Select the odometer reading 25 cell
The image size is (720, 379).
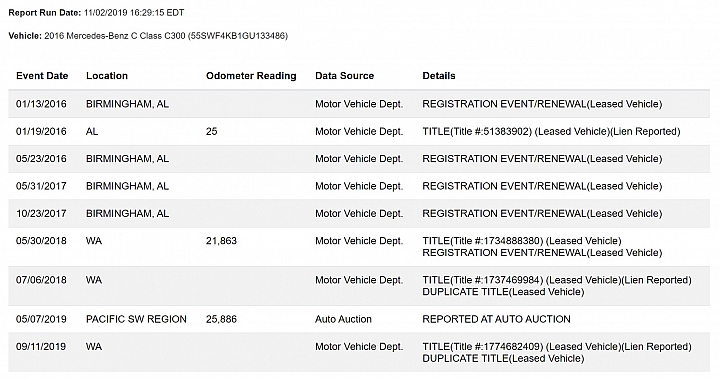(x=211, y=131)
